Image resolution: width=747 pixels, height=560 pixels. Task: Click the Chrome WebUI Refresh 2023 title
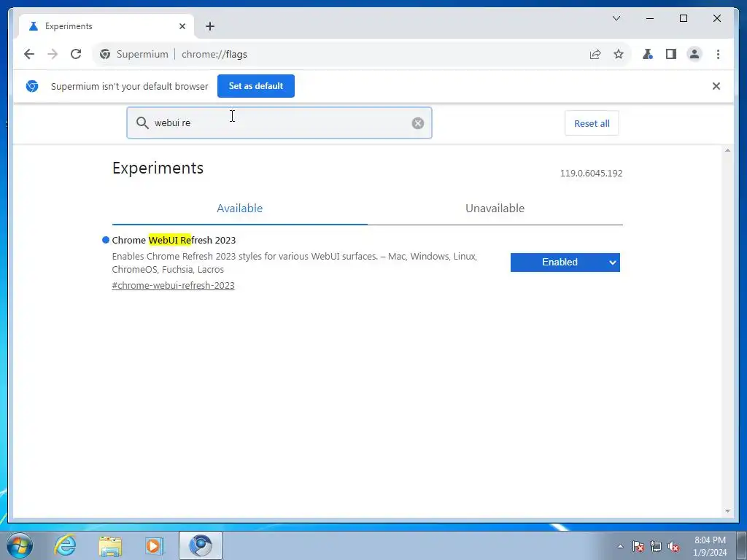pyautogui.click(x=174, y=241)
